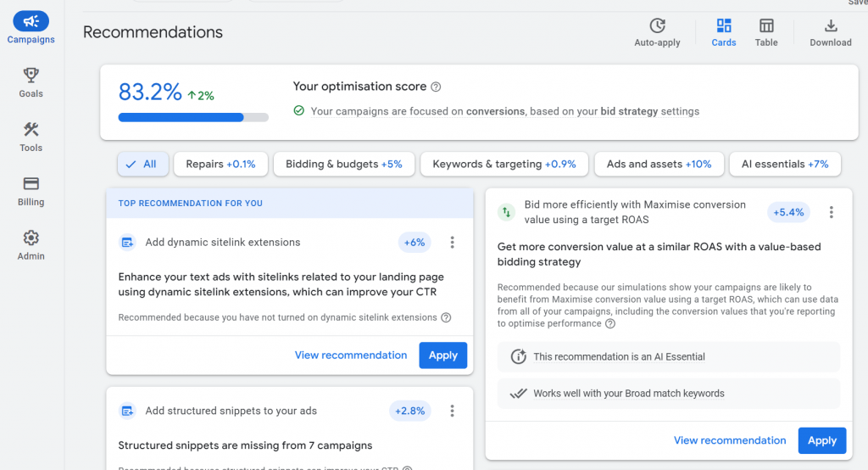Open Campaigns from the sidebar
Screen dimensions: 868x470
pyautogui.click(x=31, y=28)
